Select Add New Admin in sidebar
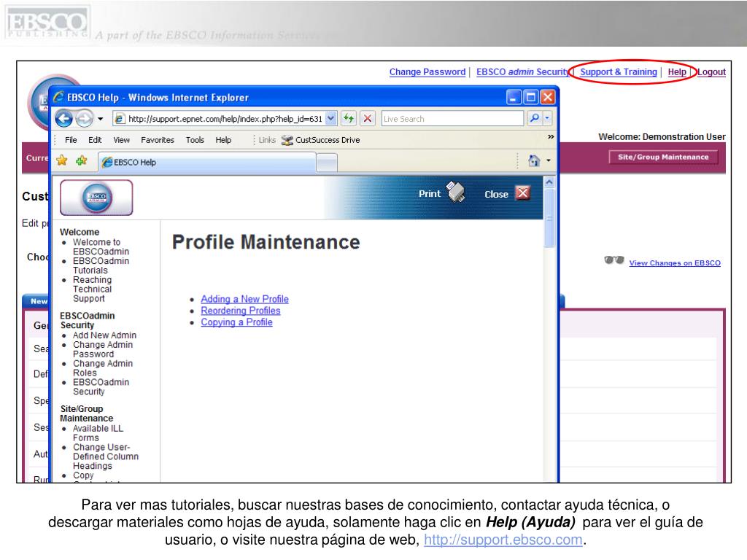Viewport: 747px width, 560px height. (104, 335)
